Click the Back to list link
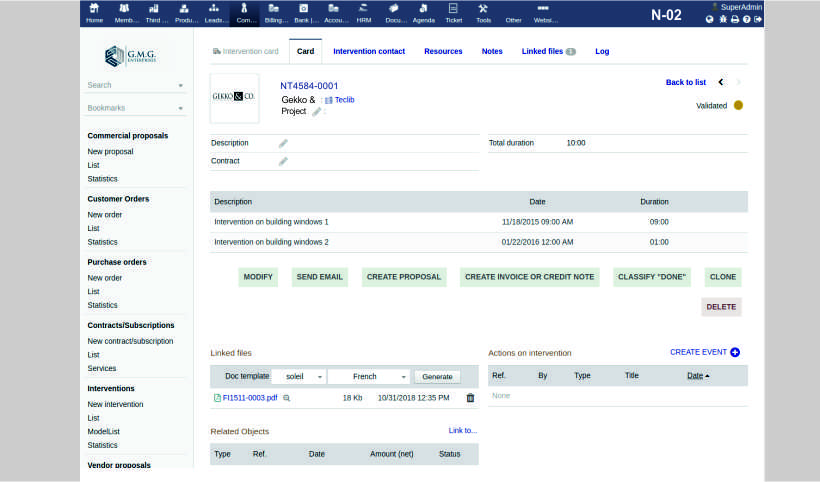The image size is (820, 482). 685,82
